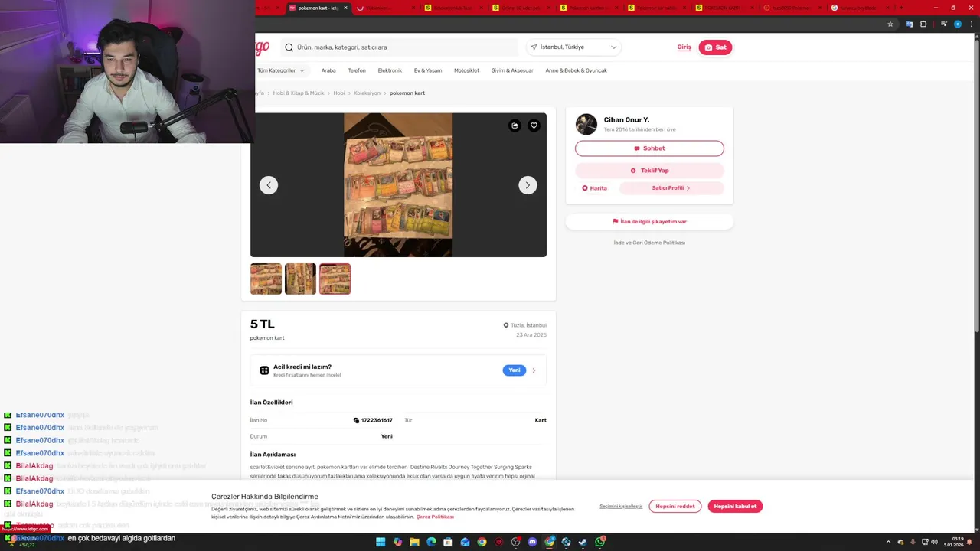Open the Telefon category
980x551 pixels.
tap(357, 70)
